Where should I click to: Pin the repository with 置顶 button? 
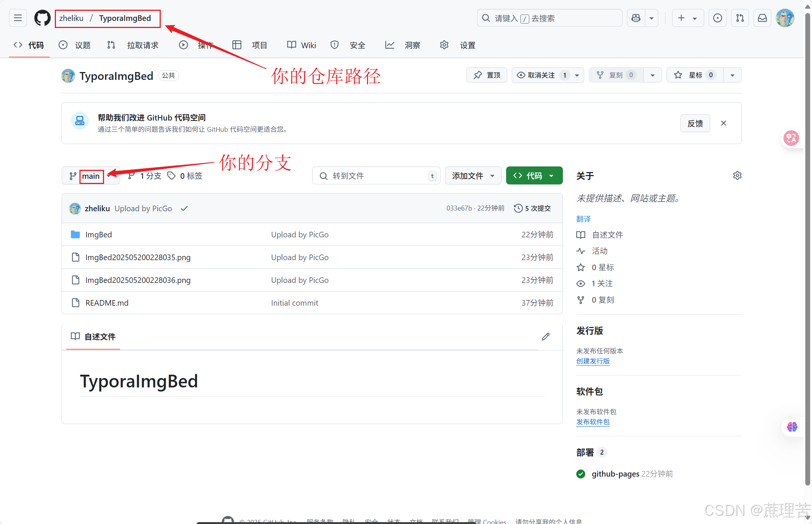click(487, 75)
